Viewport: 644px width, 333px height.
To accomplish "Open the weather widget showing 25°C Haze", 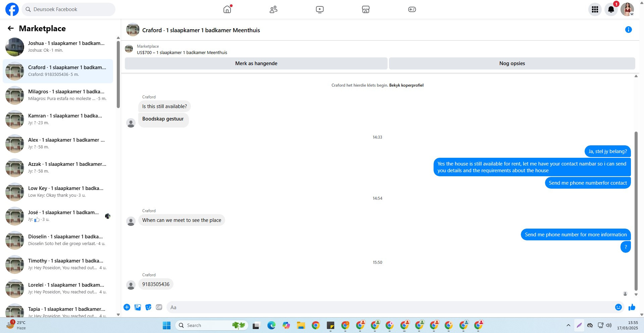I will pyautogui.click(x=16, y=325).
